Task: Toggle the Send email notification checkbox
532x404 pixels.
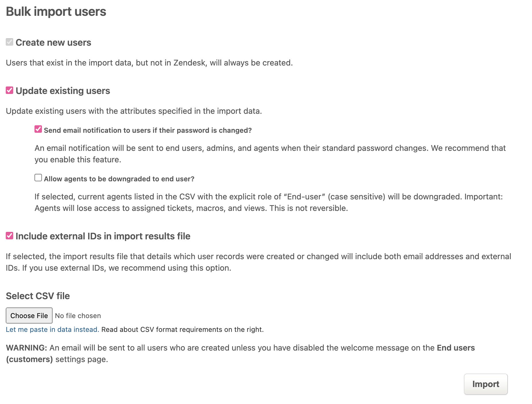Action: [x=38, y=129]
